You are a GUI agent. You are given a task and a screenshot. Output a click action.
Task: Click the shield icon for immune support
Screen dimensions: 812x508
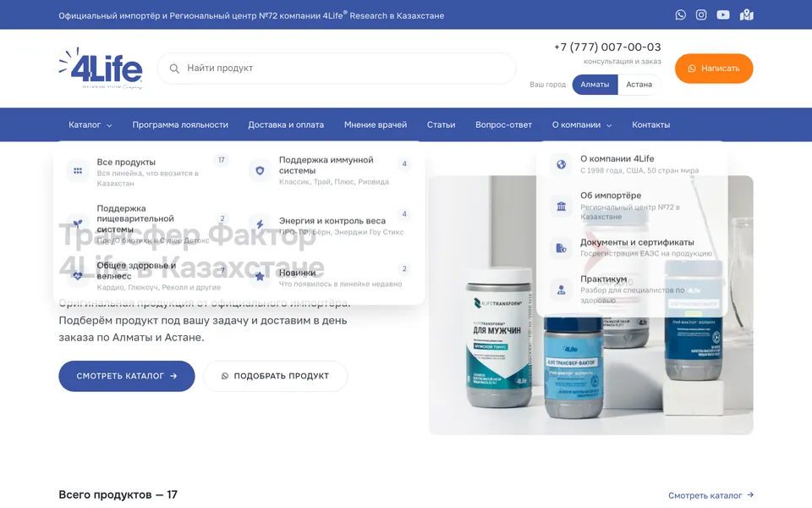click(260, 170)
